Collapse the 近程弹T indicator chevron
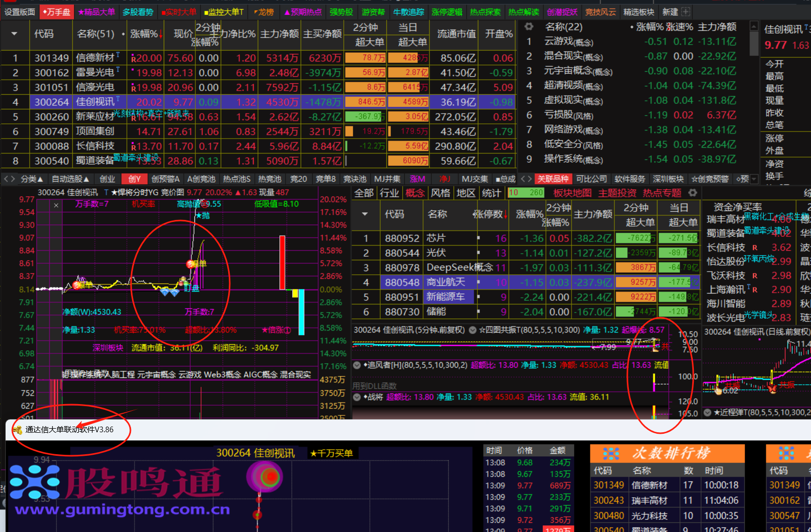Viewport: 811px width, 532px height. pos(708,412)
